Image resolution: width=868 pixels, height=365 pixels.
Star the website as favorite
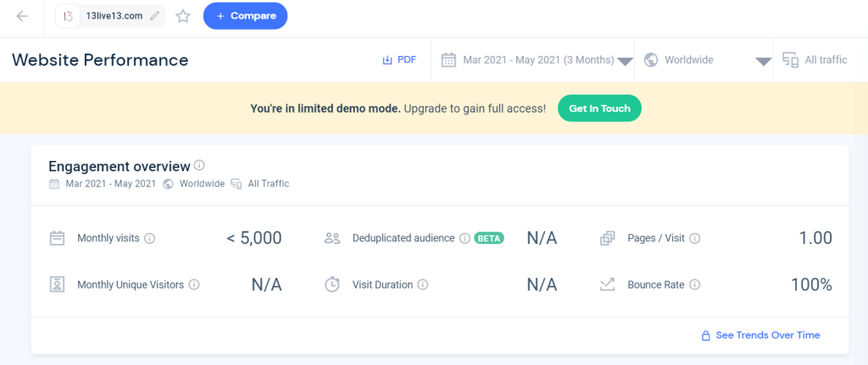tap(183, 16)
